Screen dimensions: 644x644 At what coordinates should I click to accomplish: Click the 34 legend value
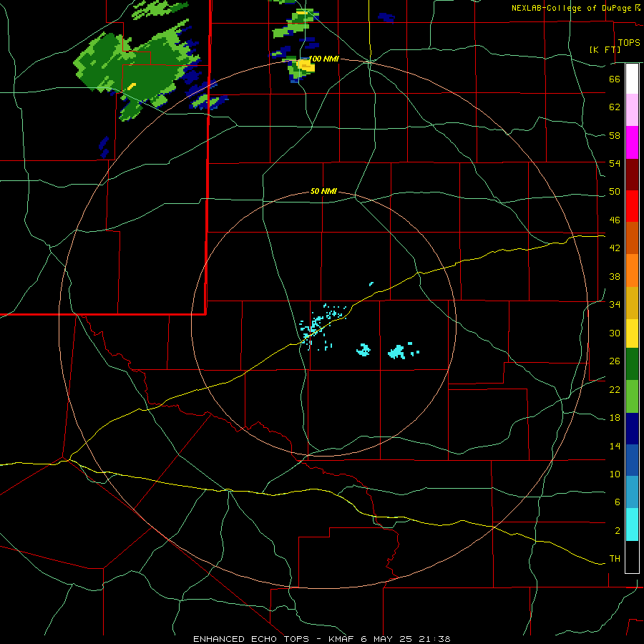click(x=615, y=305)
